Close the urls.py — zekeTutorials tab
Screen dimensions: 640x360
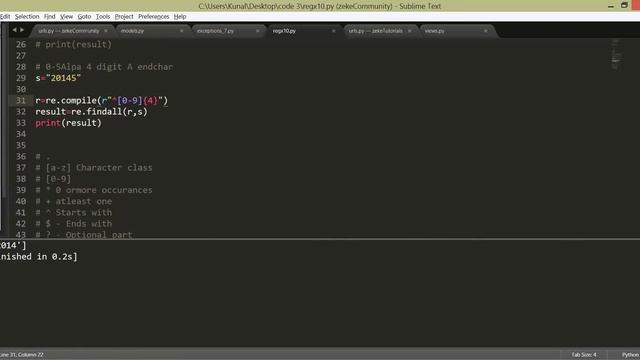[x=409, y=31]
